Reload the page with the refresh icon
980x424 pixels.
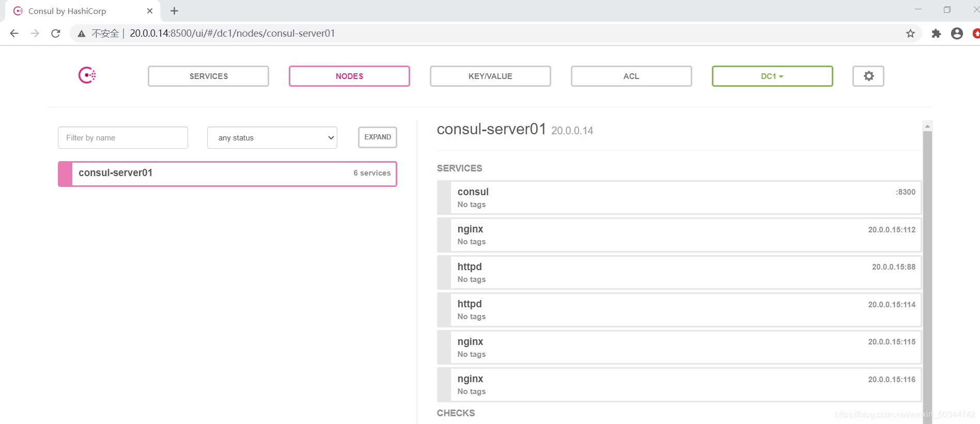click(x=56, y=33)
